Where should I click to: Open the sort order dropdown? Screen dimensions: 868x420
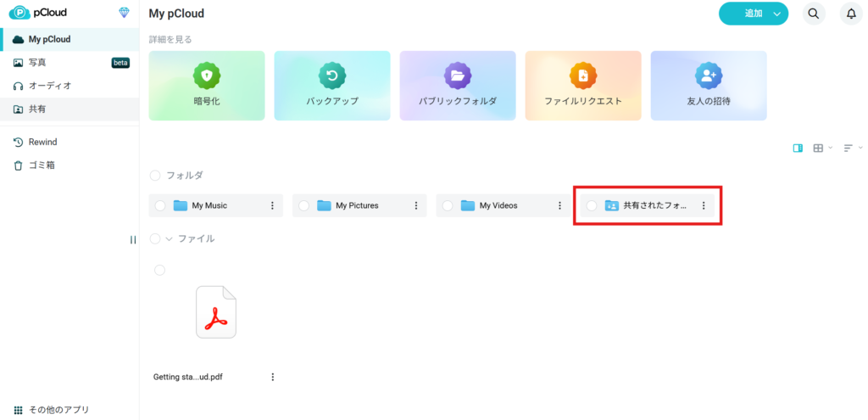click(x=852, y=148)
